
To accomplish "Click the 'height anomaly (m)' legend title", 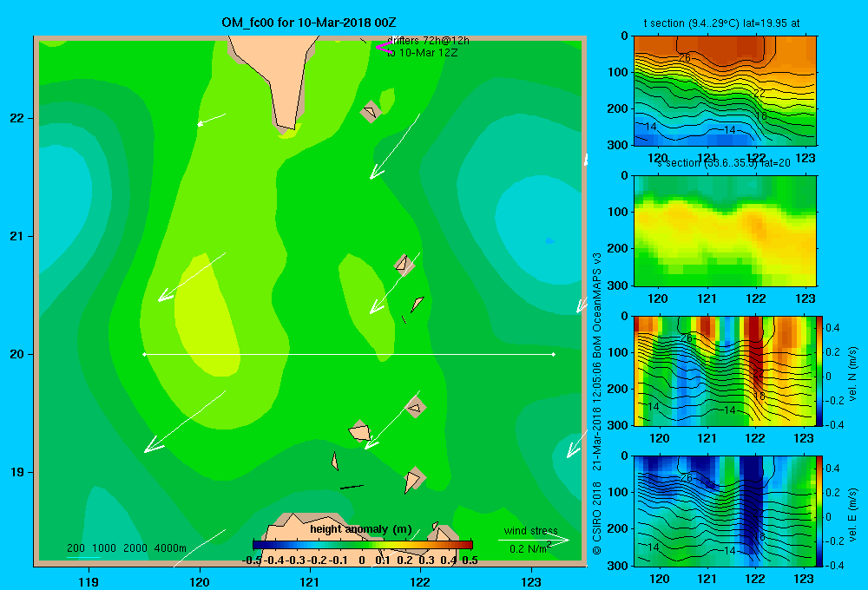I will 361,529.
